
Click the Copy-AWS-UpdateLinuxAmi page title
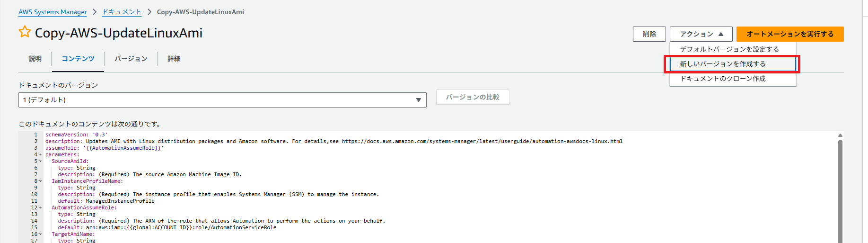pos(119,33)
